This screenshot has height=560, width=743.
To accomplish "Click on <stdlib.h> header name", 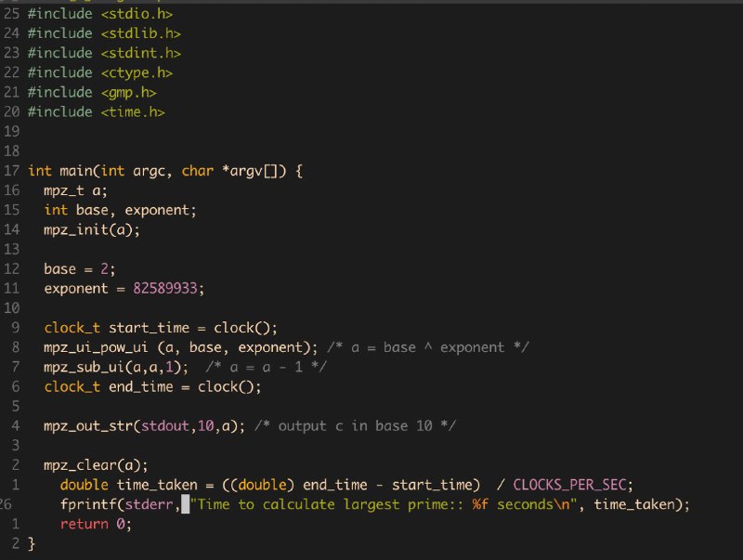I will point(141,33).
